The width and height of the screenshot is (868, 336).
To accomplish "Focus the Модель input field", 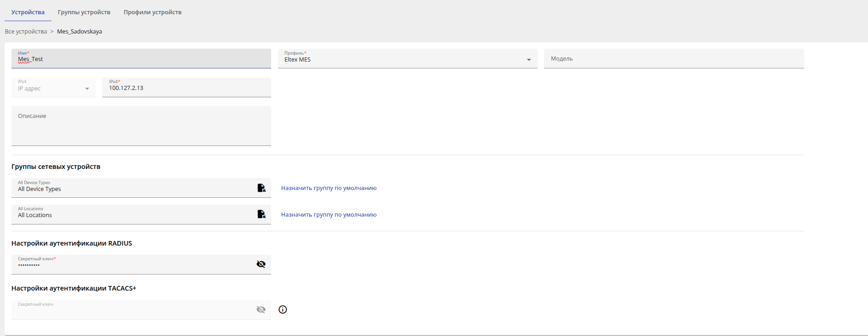I will [x=673, y=59].
